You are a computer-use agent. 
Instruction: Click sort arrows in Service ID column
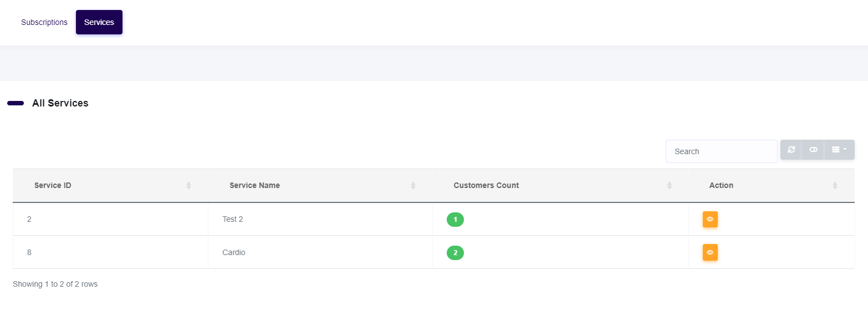point(188,186)
